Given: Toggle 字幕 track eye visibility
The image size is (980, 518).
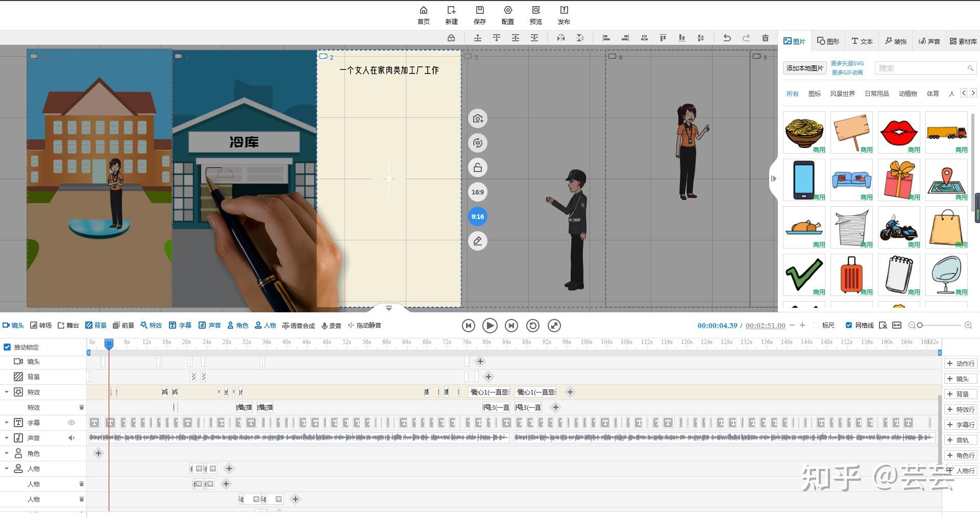Looking at the screenshot, I should 71,423.
